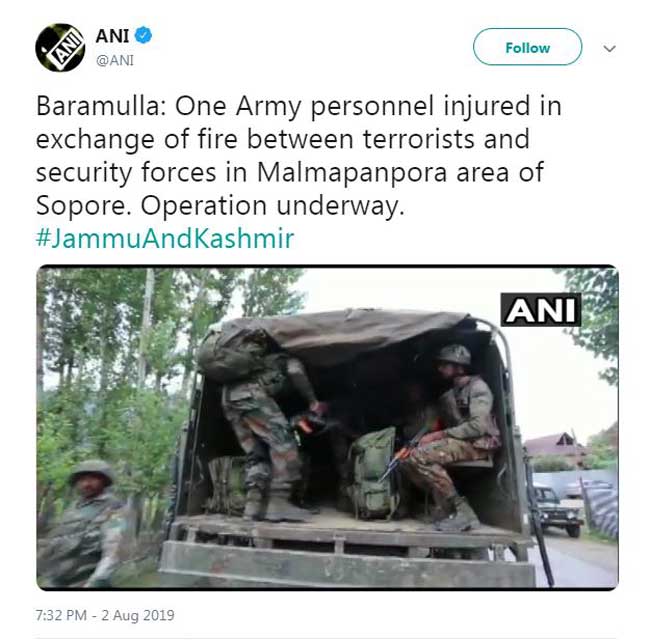Open the ANI profile avatar
This screenshot has height=640, width=650.
click(60, 48)
